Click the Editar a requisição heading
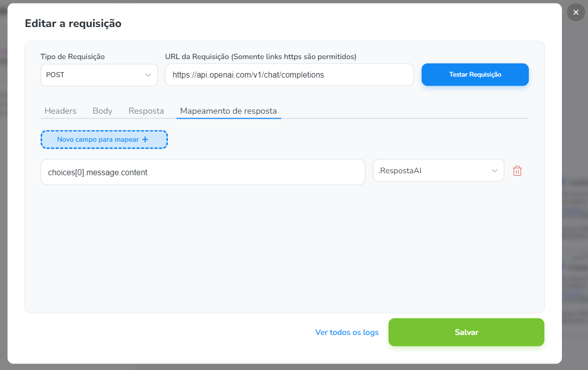Screen dimensions: 588x370 pos(73,23)
